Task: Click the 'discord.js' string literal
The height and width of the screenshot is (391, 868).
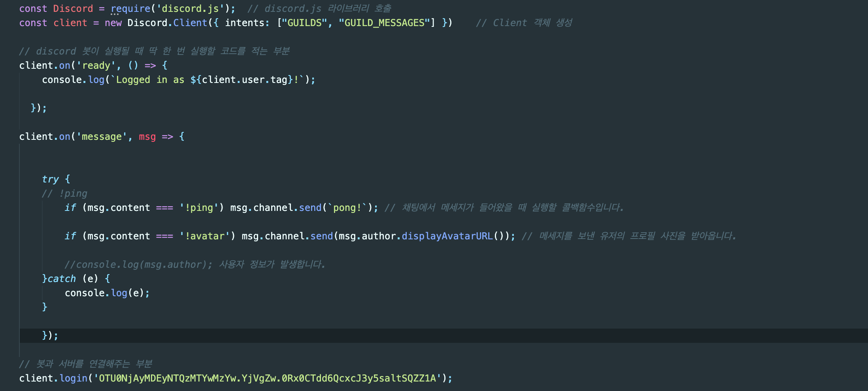Action: (x=191, y=9)
